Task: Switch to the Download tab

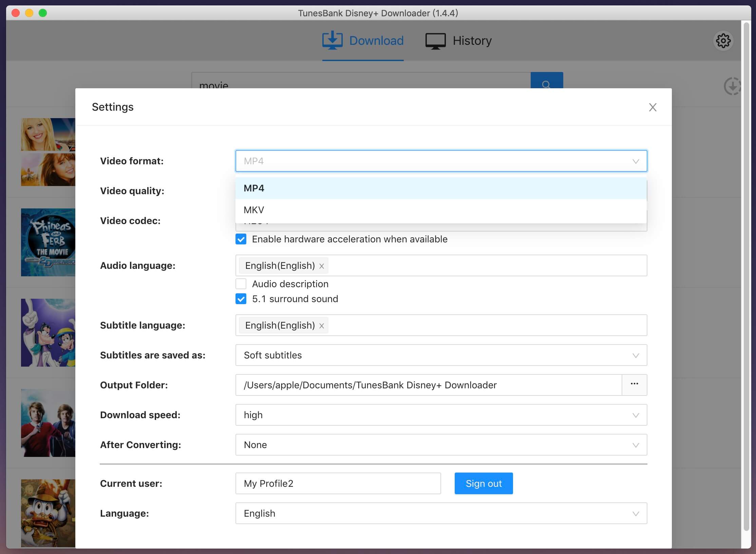Action: click(363, 41)
